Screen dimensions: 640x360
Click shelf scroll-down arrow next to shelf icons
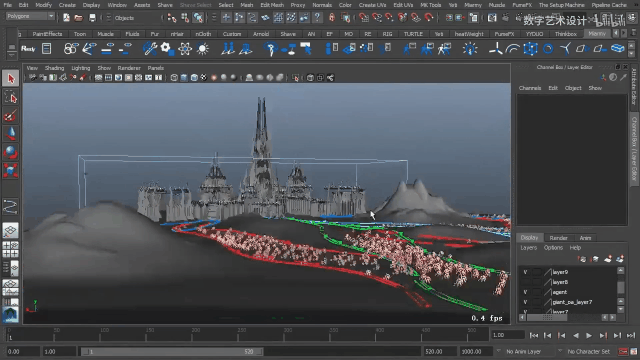click(x=631, y=53)
